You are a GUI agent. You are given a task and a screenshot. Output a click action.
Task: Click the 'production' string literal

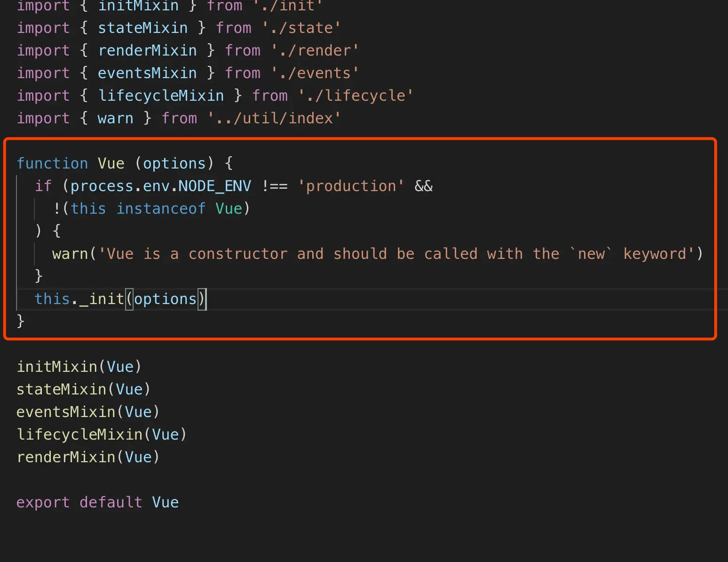[x=351, y=186]
